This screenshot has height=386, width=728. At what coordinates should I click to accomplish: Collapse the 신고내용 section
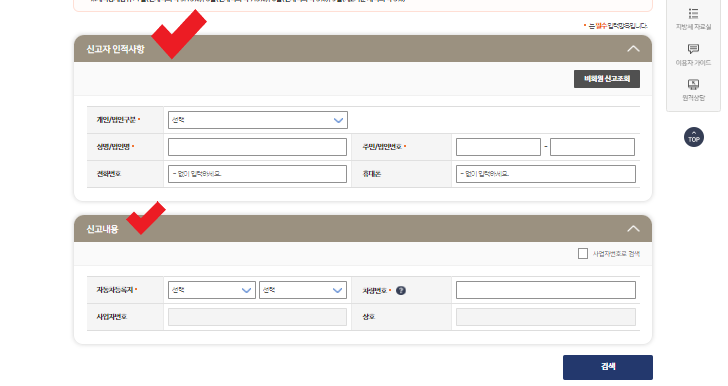[633, 229]
